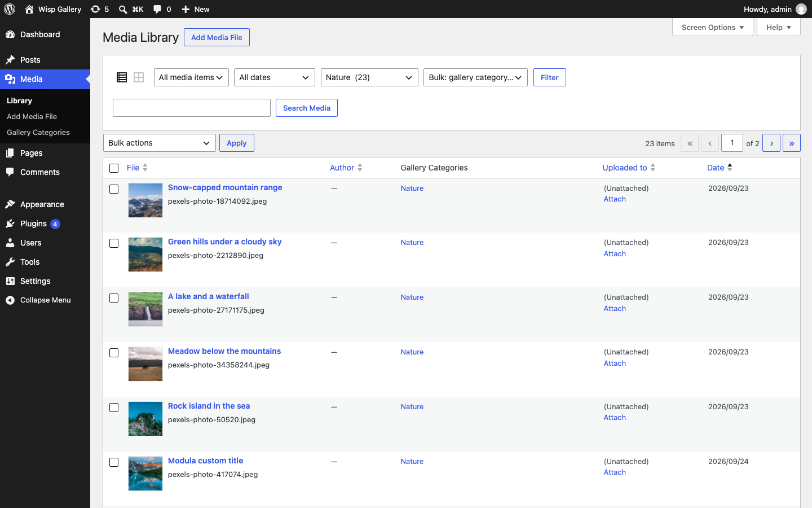Click the current page number field
The height and width of the screenshot is (508, 812).
(x=732, y=143)
